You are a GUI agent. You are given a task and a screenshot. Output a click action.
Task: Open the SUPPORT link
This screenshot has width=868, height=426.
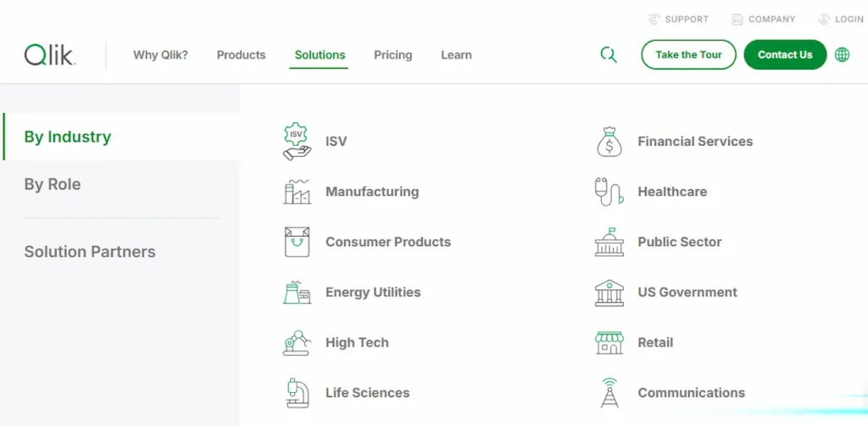687,20
